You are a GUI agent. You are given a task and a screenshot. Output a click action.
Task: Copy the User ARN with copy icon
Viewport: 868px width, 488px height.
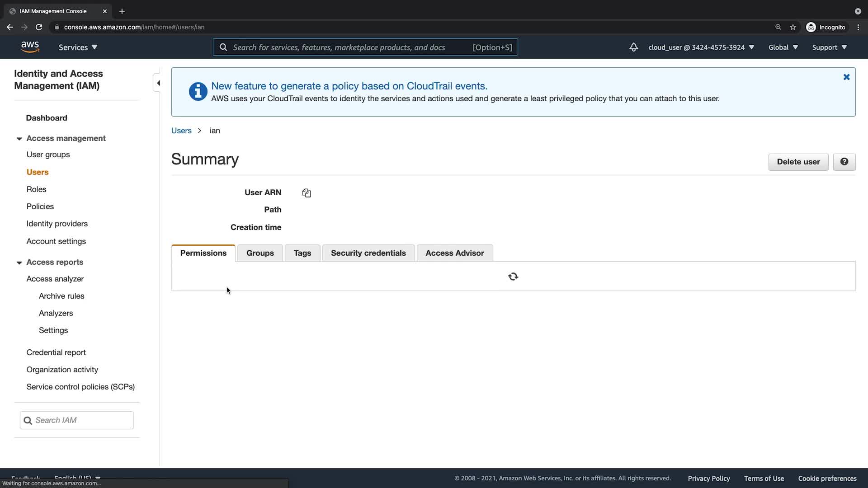point(307,193)
